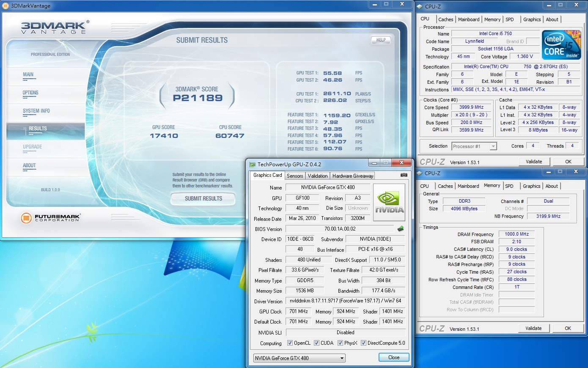The image size is (588, 368).
Task: Open MAIN section in 3DMark sidebar
Action: [x=28, y=75]
